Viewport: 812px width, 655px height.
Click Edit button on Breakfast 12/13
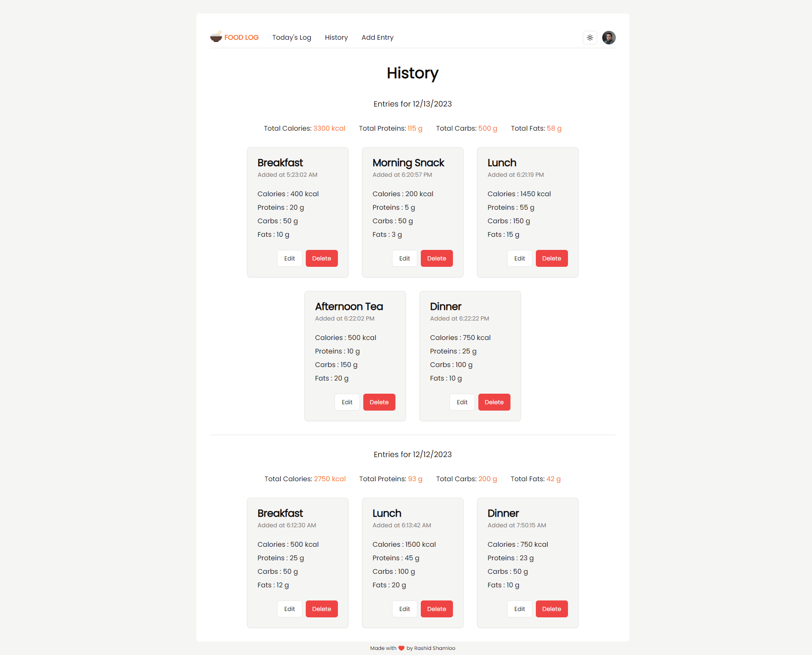click(x=289, y=258)
